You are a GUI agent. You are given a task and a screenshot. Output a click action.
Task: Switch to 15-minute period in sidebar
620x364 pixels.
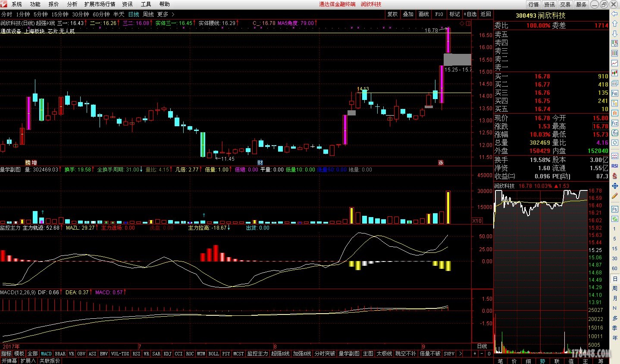614,249
